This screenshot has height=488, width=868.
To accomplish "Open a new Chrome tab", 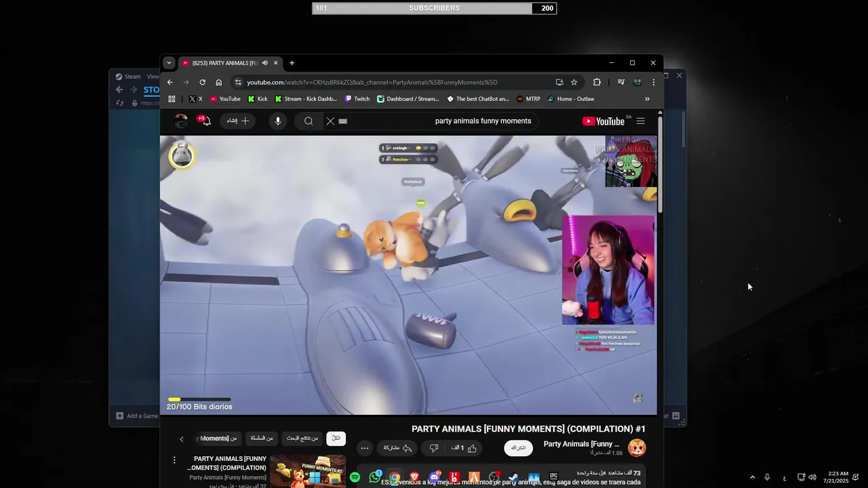I will tap(292, 63).
